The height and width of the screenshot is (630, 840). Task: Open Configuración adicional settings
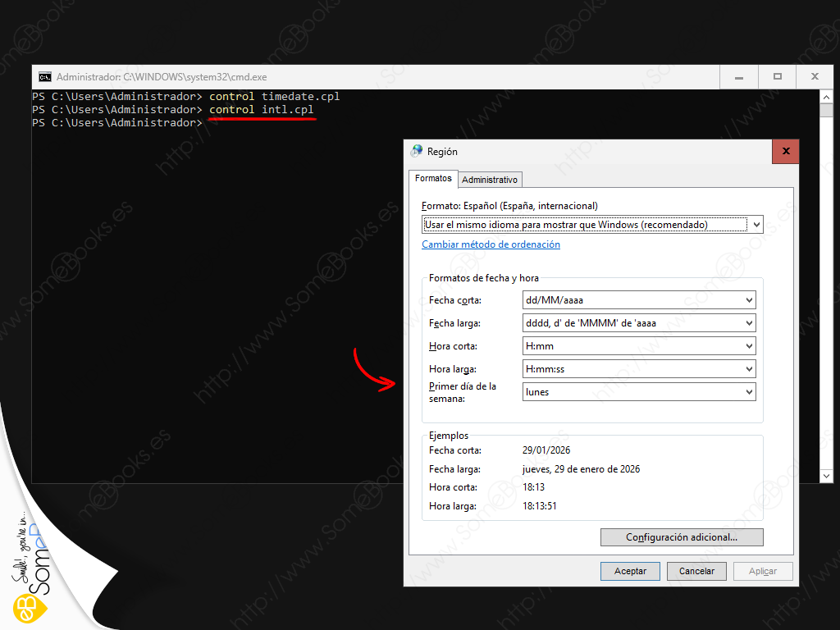(x=682, y=538)
